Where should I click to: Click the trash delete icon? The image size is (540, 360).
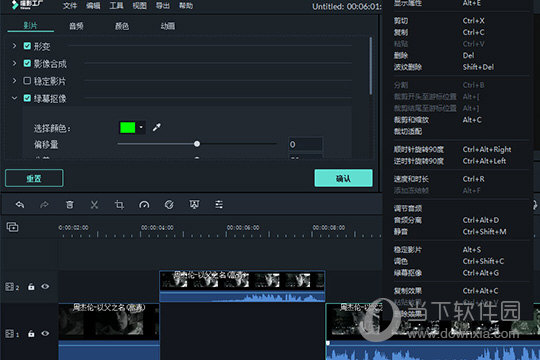coord(70,205)
